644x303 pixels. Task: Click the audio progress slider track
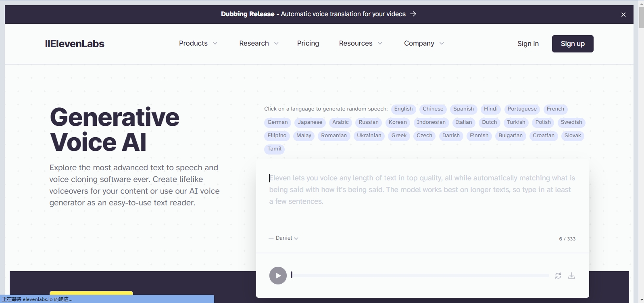tap(420, 276)
